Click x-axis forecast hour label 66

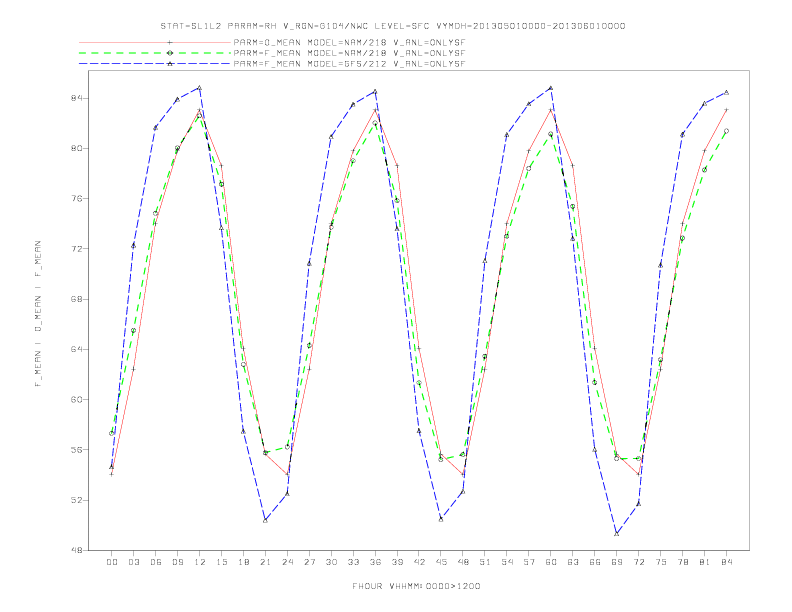click(x=595, y=562)
